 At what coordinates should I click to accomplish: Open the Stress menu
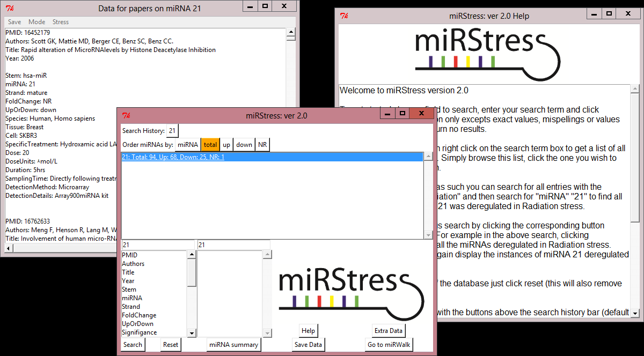(x=60, y=21)
